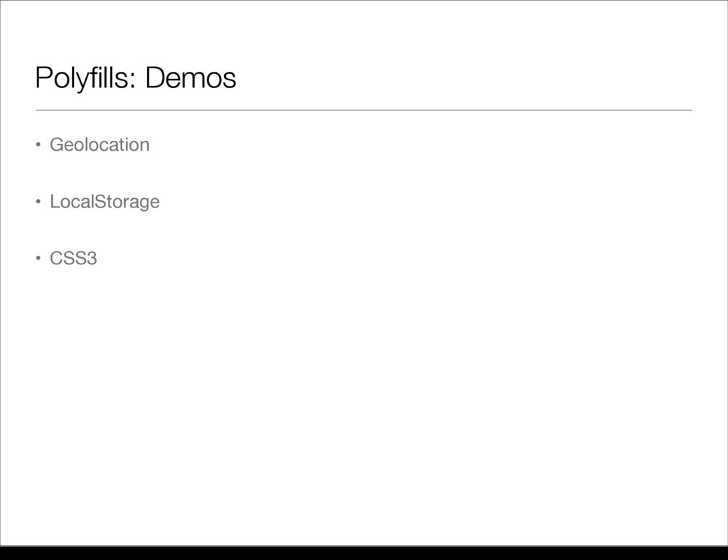Click the colon in the slide title
Screen dimensions: 728x560
click(134, 80)
